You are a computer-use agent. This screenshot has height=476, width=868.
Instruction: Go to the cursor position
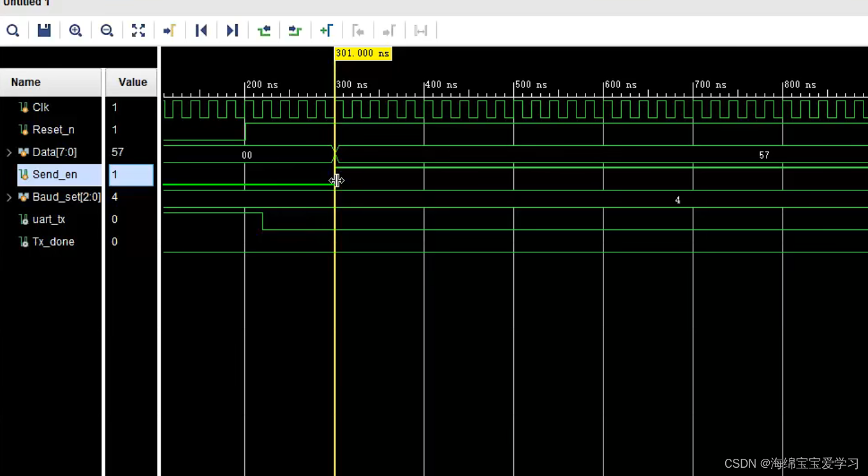(x=170, y=31)
